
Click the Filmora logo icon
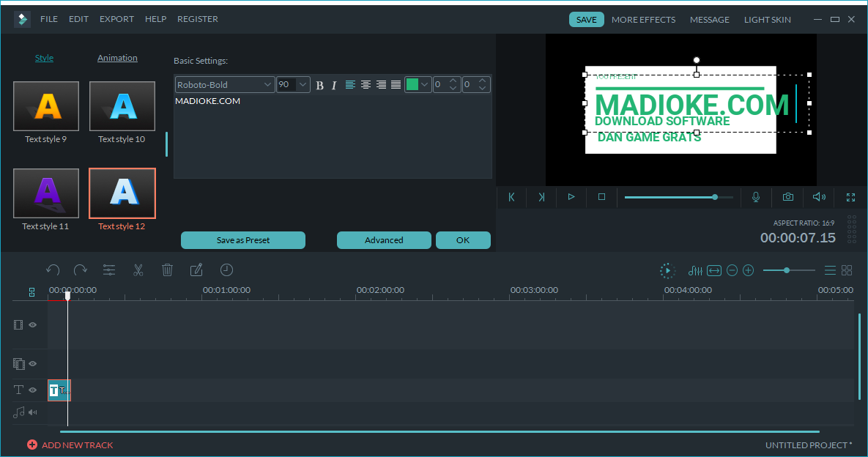[x=22, y=19]
